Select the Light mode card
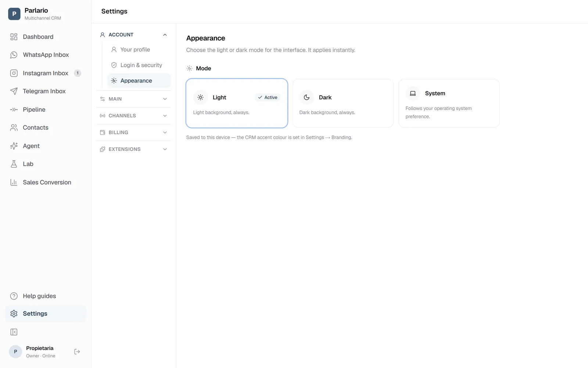Viewport: 588px width, 368px height. pos(237,103)
